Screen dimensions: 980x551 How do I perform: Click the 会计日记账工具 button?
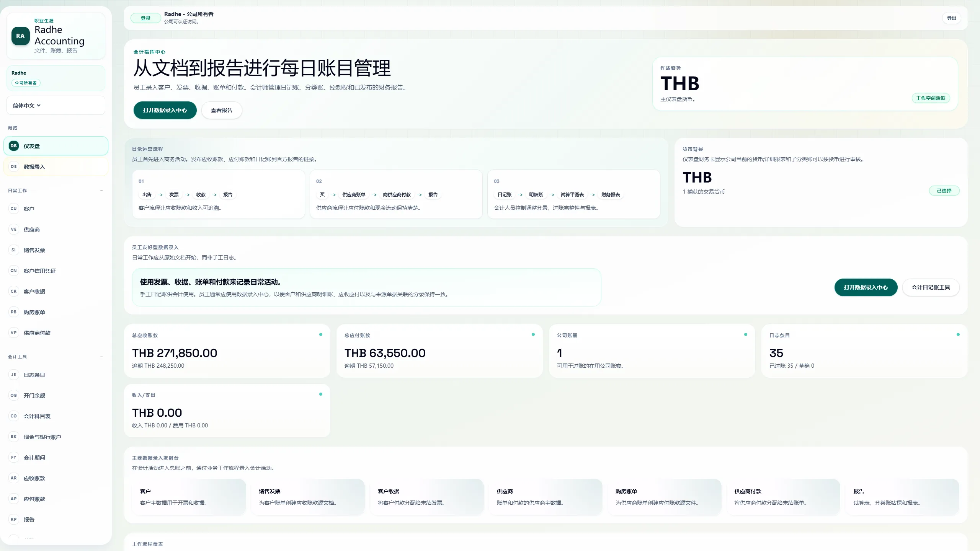coord(931,287)
